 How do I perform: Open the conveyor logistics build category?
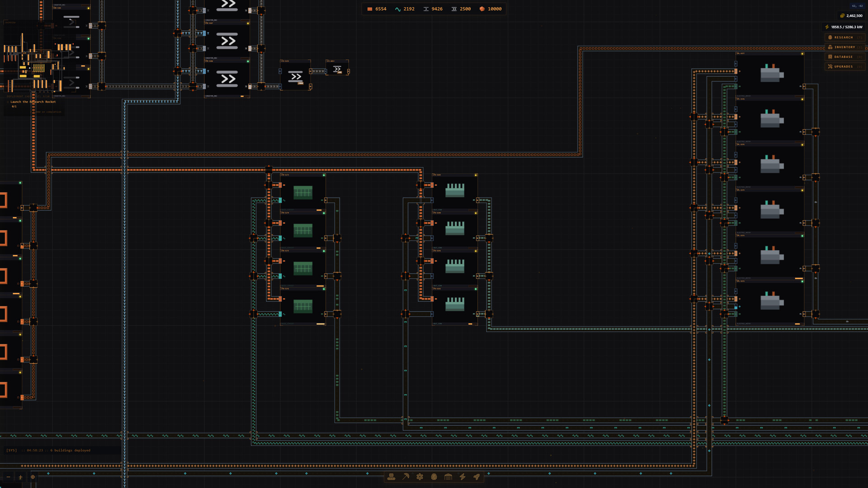pos(392,477)
